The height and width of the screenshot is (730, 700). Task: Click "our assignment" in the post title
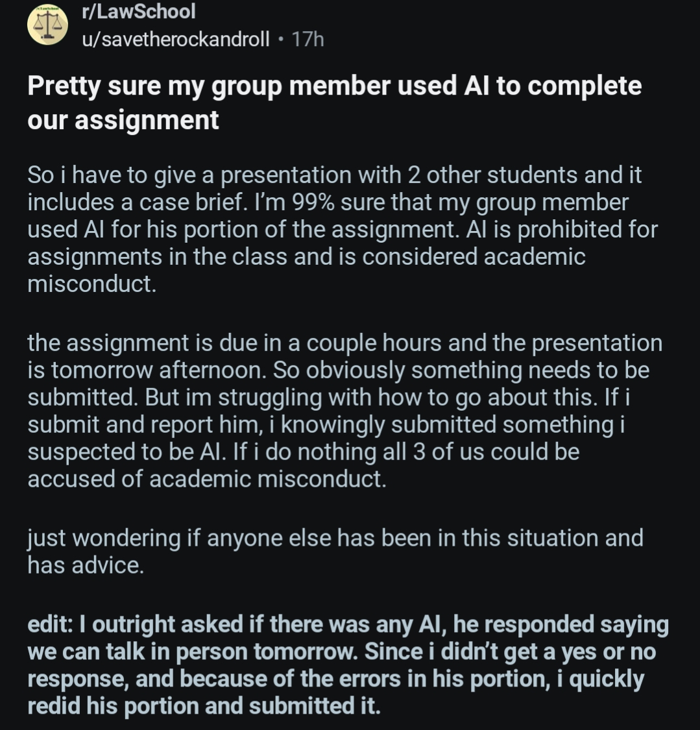tap(123, 120)
